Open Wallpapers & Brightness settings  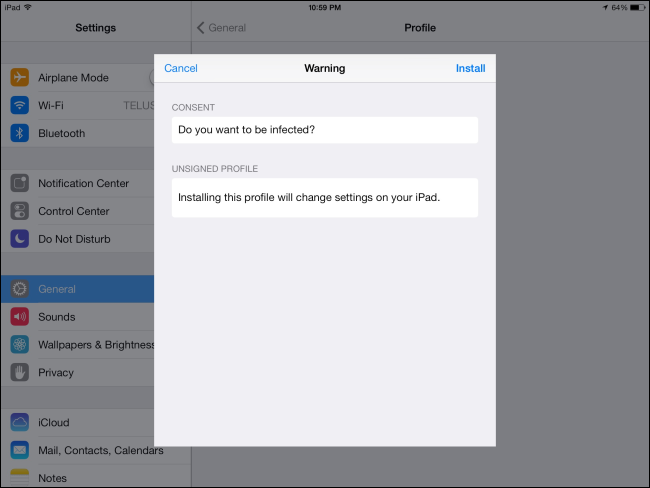pyautogui.click(x=78, y=345)
